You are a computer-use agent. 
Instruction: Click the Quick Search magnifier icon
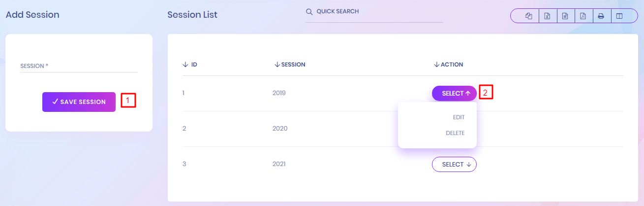pyautogui.click(x=309, y=12)
